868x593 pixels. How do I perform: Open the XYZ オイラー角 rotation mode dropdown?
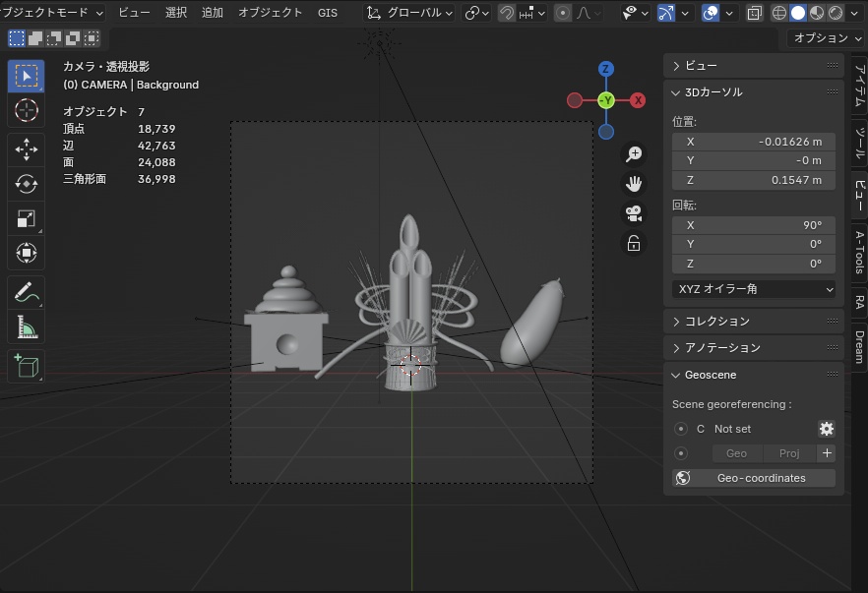[x=754, y=289]
